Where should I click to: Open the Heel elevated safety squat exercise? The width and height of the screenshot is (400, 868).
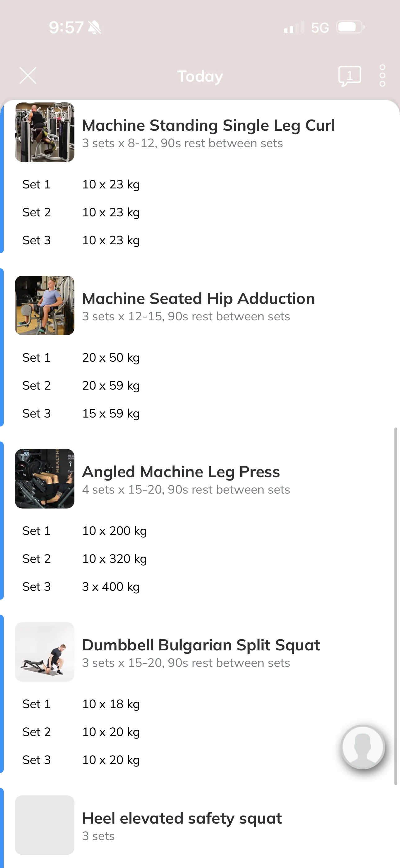click(182, 818)
